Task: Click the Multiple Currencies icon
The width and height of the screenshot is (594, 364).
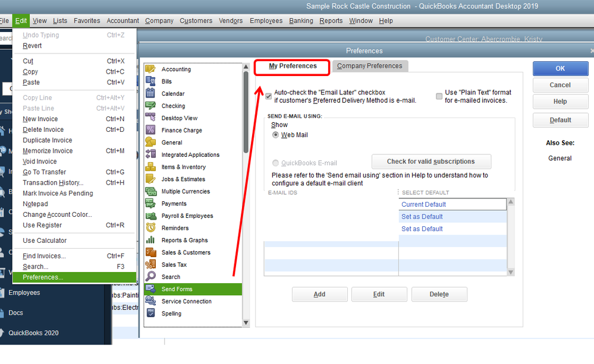Action: pos(150,191)
